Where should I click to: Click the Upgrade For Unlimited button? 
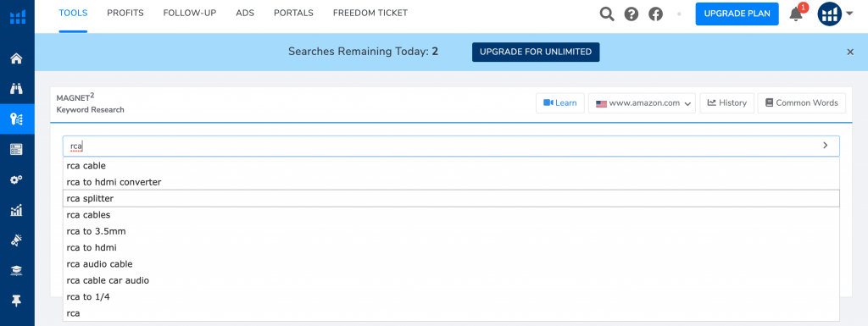coord(536,52)
